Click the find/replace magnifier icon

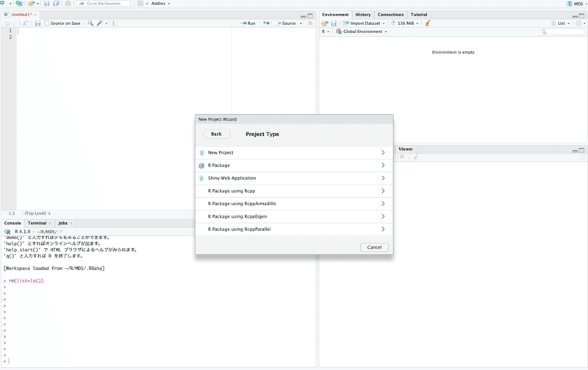[x=90, y=24]
